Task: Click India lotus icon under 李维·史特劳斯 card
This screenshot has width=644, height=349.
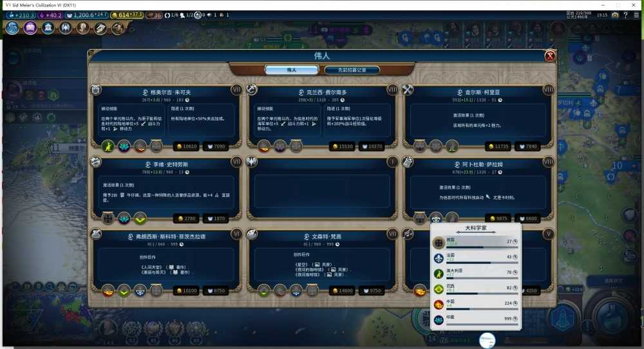Action: (124, 218)
